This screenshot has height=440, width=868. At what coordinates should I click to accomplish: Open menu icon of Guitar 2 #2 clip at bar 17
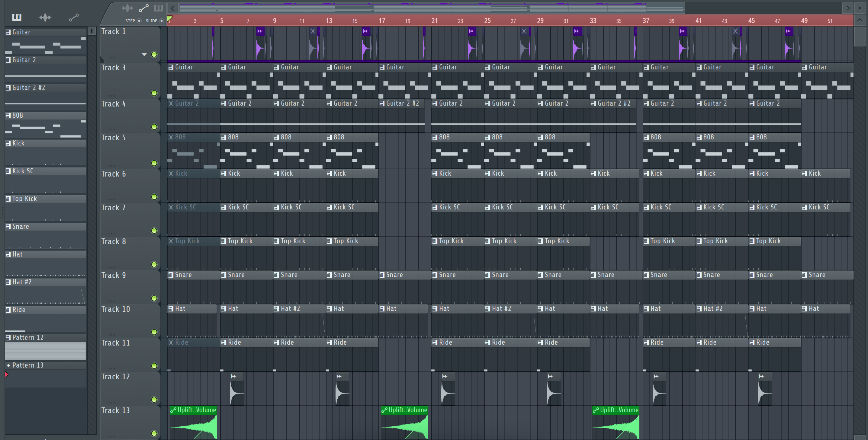click(x=382, y=103)
